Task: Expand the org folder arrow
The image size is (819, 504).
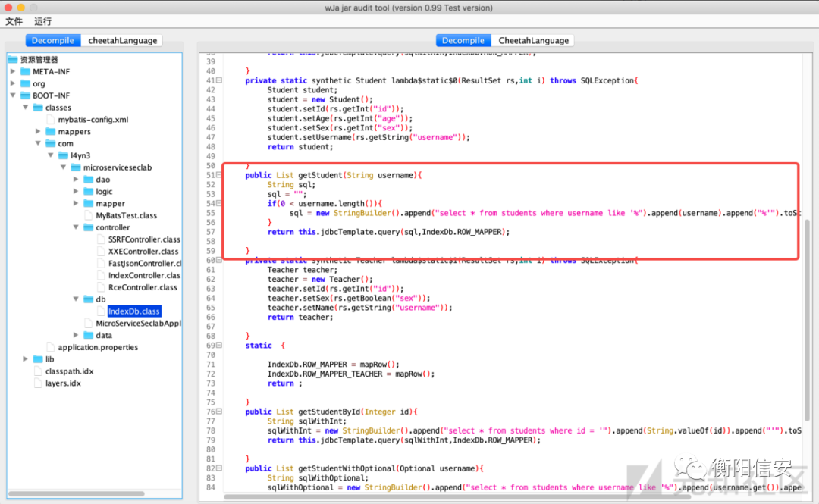Action: 13,83
